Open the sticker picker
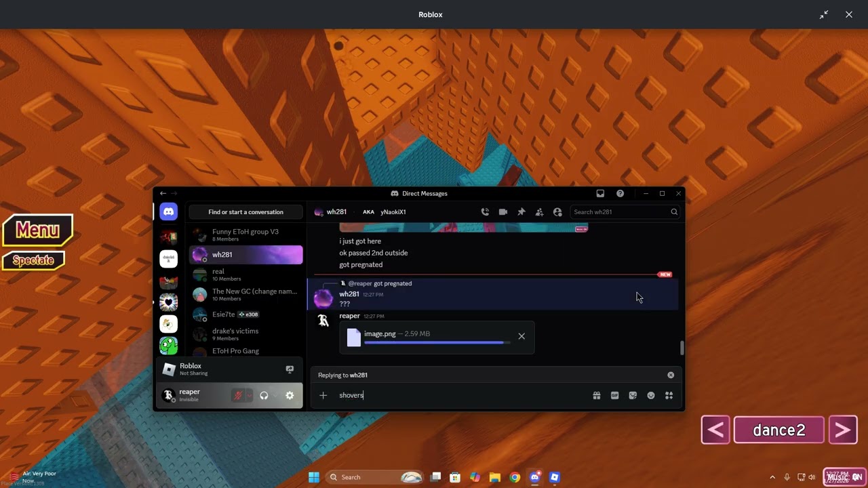868x488 pixels. coord(633,395)
